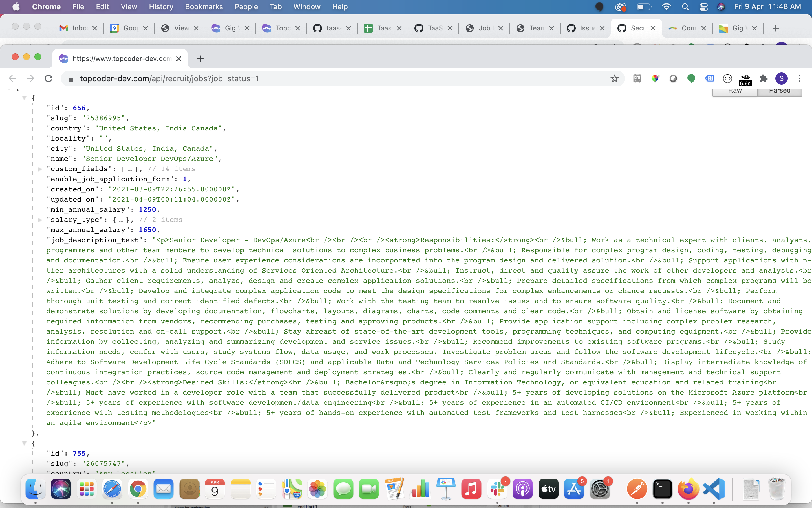Launch Visual Studio Code from dock
Viewport: 812px width, 508px height.
click(714, 489)
